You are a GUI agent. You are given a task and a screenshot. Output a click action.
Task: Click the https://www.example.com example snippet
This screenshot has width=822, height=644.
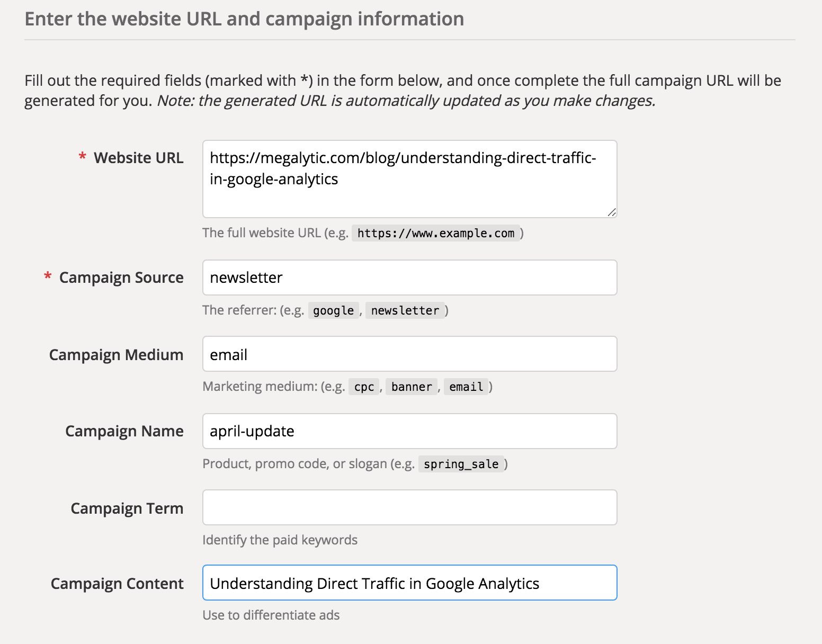tap(436, 233)
